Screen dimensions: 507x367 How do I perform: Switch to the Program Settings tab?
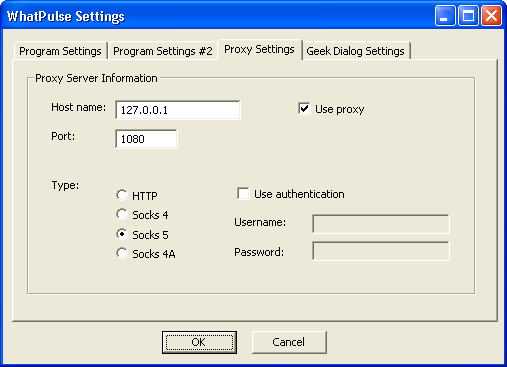tap(60, 51)
